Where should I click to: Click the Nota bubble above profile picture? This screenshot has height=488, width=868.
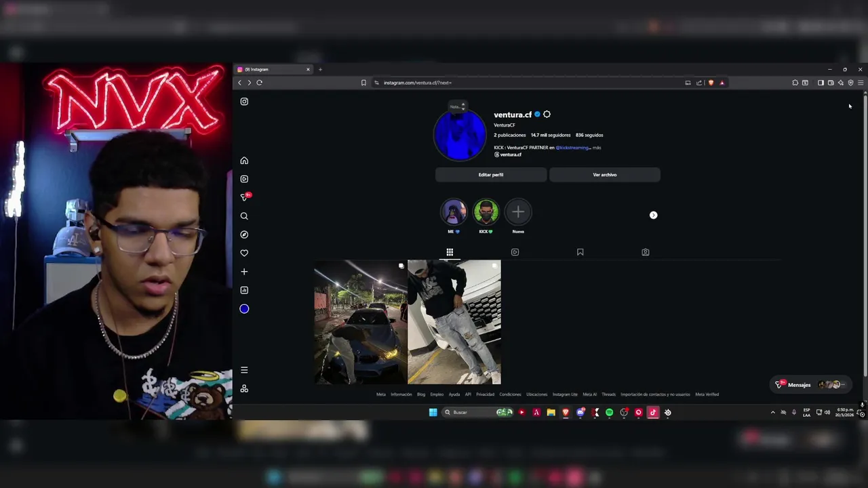click(x=457, y=106)
